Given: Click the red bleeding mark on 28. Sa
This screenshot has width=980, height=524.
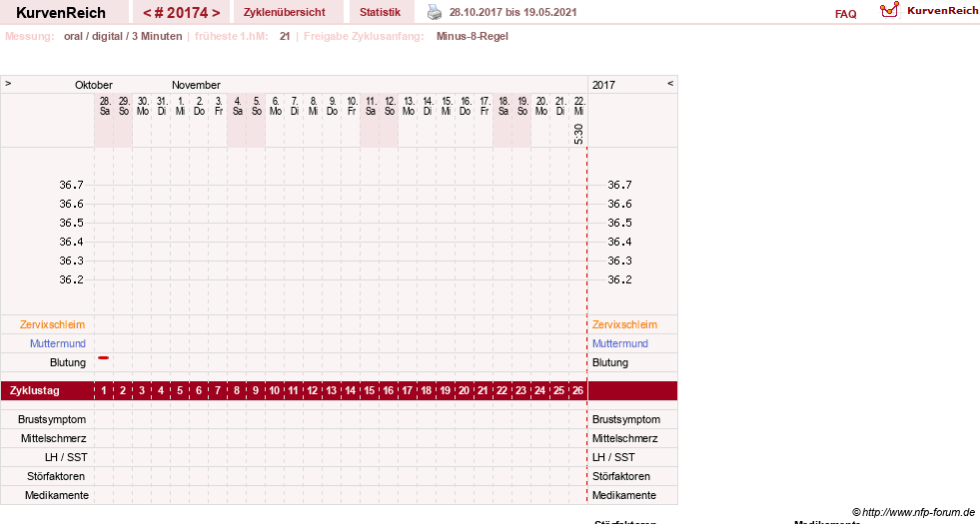Looking at the screenshot, I should (x=104, y=358).
